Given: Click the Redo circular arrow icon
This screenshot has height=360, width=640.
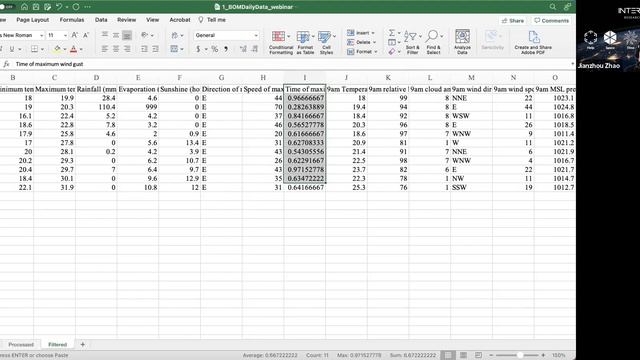Looking at the screenshot, I should pos(76,7).
